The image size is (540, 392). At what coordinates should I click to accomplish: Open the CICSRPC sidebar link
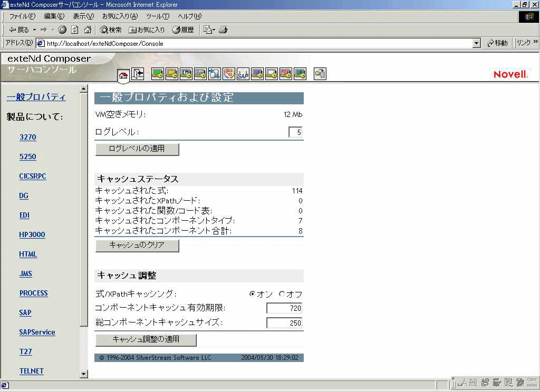[x=32, y=176]
